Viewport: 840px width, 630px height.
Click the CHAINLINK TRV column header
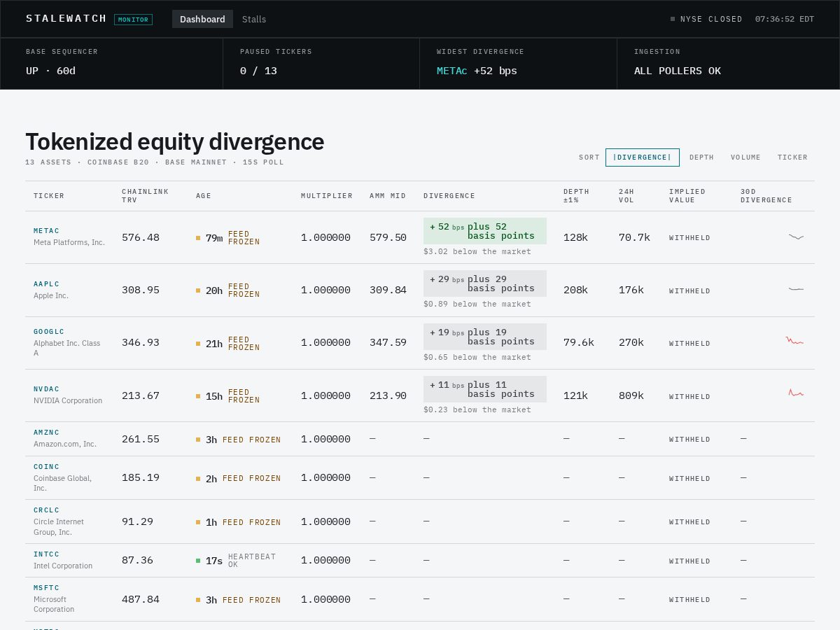[x=145, y=196]
